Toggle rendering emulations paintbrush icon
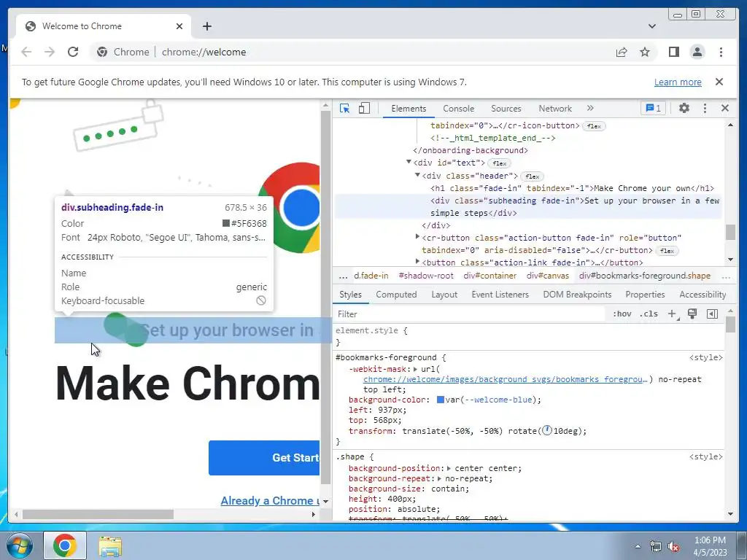 click(x=692, y=314)
